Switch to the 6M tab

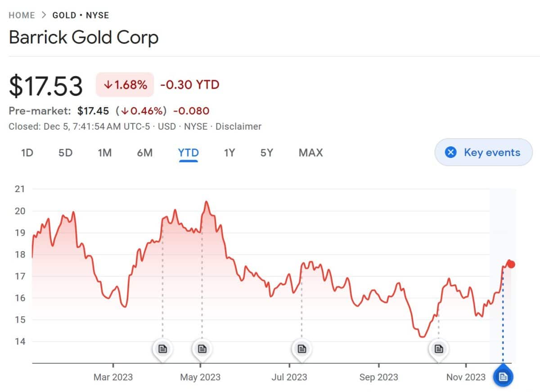(144, 153)
